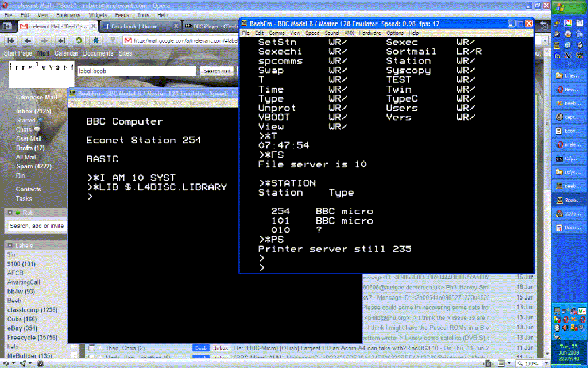This screenshot has width=588, height=368.
Task: Click Opera's fast forward button
Action: tap(61, 41)
